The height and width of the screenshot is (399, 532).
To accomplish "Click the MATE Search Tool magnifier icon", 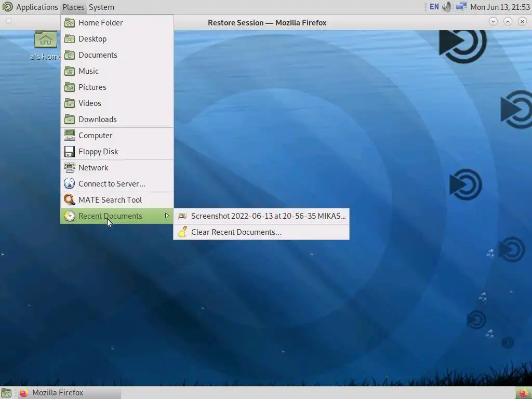I will tap(70, 200).
